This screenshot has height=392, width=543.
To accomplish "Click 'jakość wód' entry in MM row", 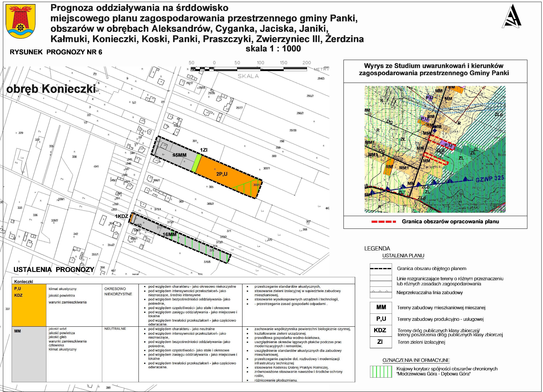I will point(58,329).
